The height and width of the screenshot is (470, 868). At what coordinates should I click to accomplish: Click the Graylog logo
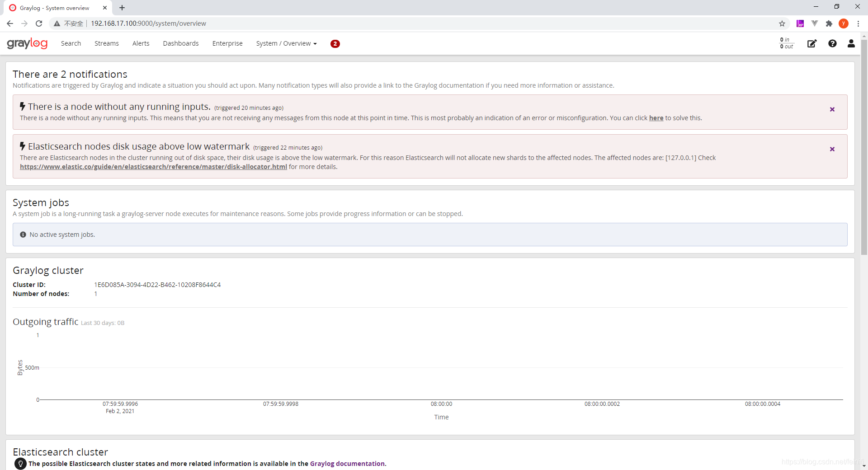(27, 43)
